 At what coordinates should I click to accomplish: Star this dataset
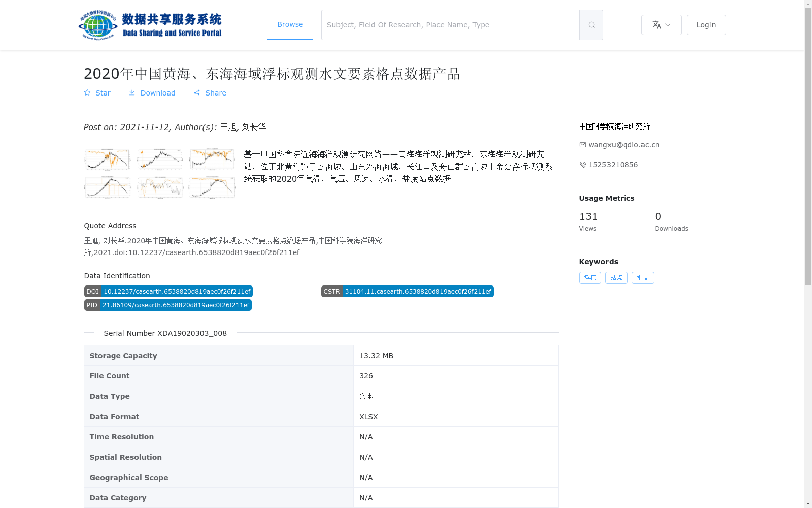pos(97,93)
